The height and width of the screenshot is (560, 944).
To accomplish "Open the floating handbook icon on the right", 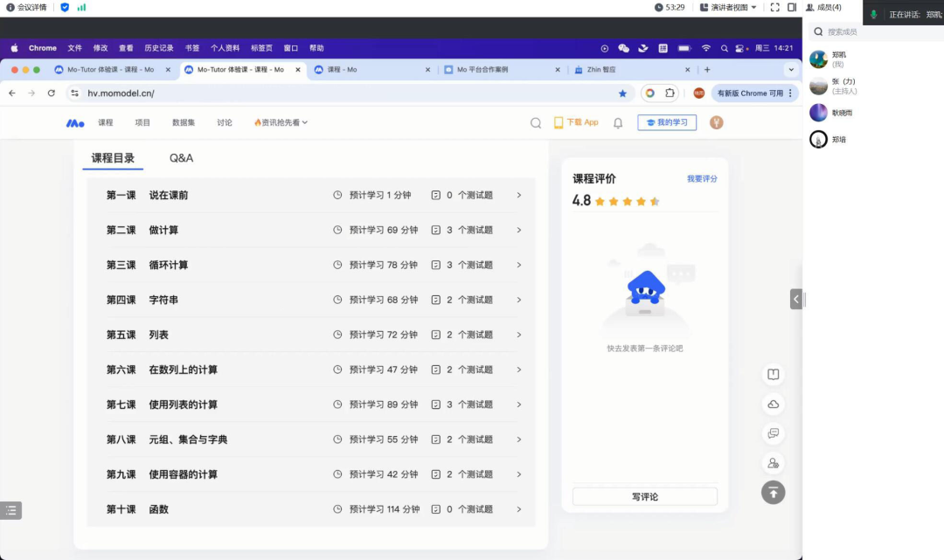I will pyautogui.click(x=773, y=374).
